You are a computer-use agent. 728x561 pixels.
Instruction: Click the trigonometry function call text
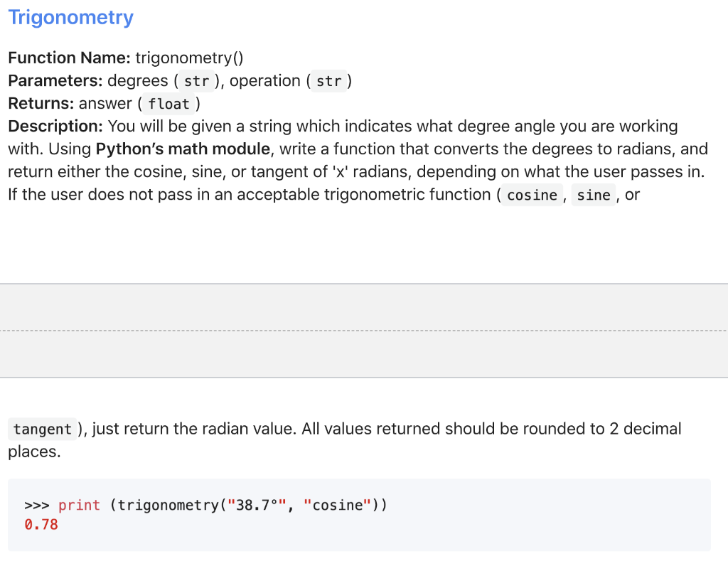click(x=187, y=505)
